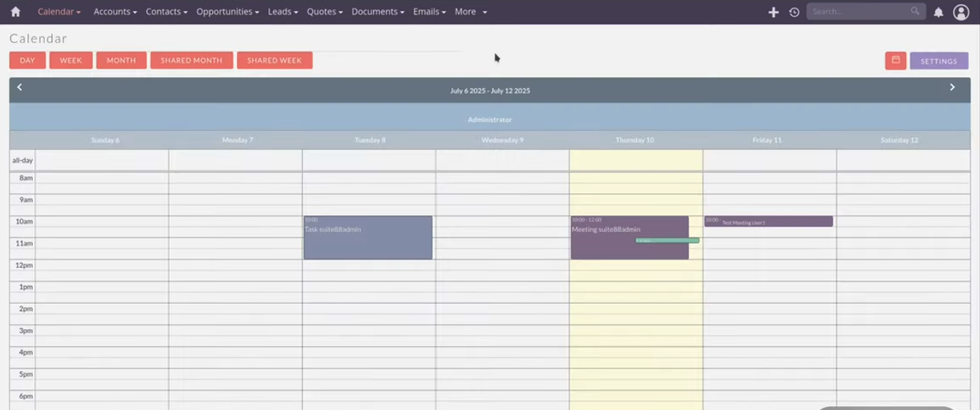This screenshot has height=410, width=980.
Task: Switch to Month view
Action: click(121, 61)
